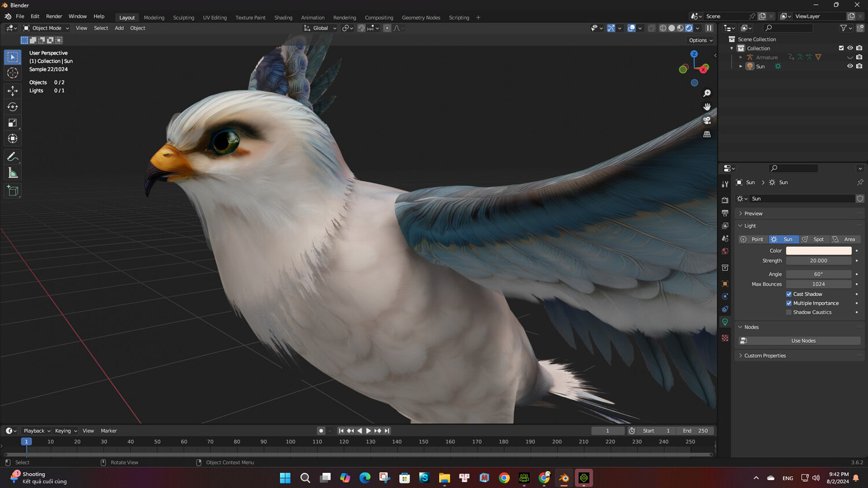Open the Object Mode dropdown
The width and height of the screenshot is (868, 488).
coord(46,28)
